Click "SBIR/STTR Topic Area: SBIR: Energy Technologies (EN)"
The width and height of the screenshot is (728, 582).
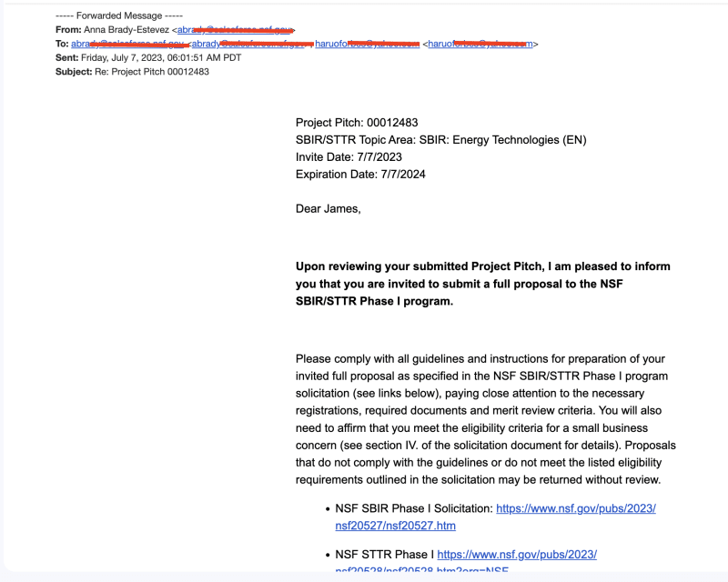[441, 140]
